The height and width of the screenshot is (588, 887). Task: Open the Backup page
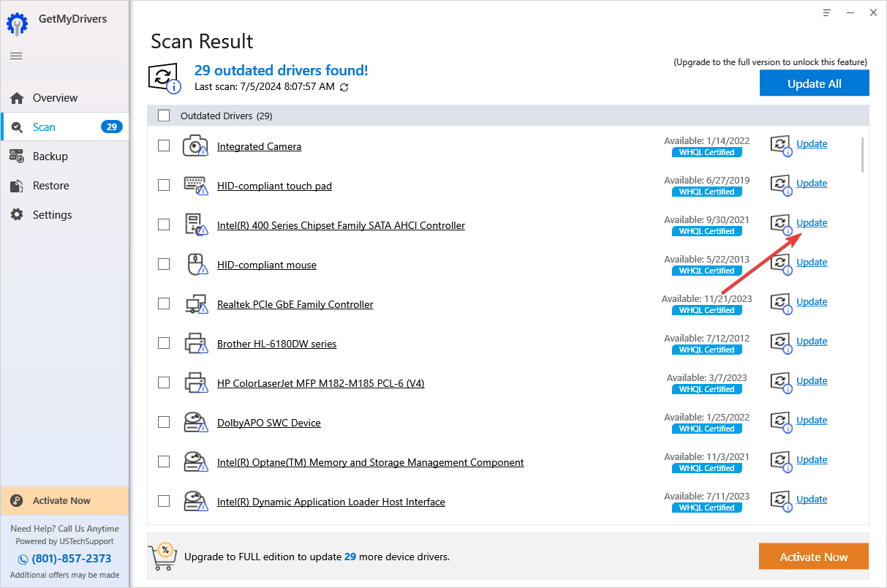coord(64,157)
